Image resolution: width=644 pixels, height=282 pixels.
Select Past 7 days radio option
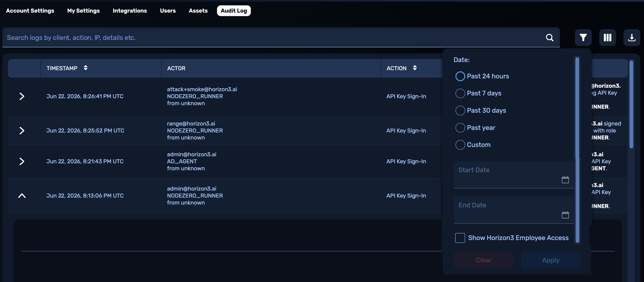click(460, 93)
